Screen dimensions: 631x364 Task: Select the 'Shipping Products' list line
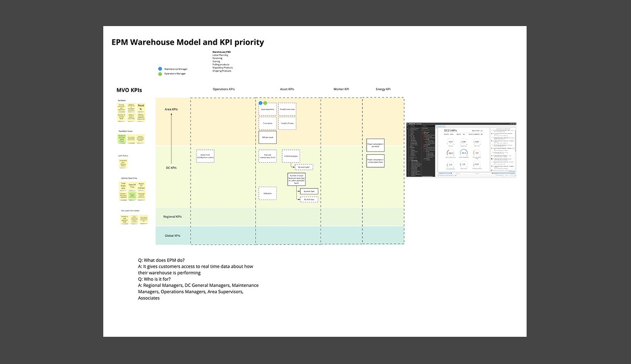click(222, 71)
